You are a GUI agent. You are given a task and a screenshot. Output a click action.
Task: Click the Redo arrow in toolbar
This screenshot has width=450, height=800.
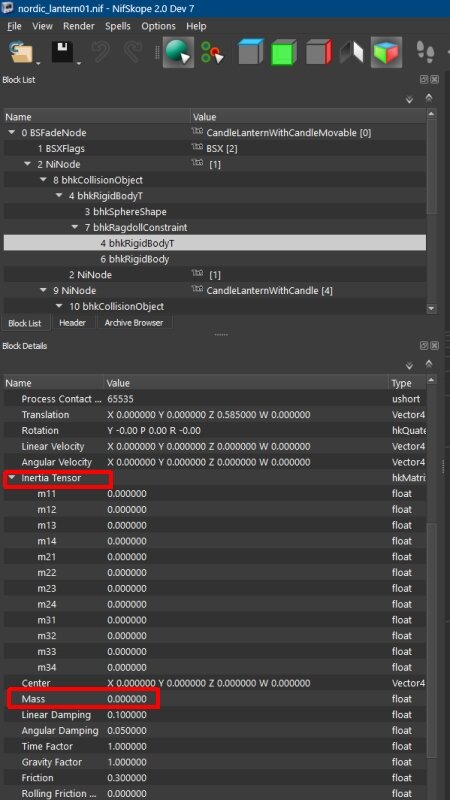[x=132, y=52]
